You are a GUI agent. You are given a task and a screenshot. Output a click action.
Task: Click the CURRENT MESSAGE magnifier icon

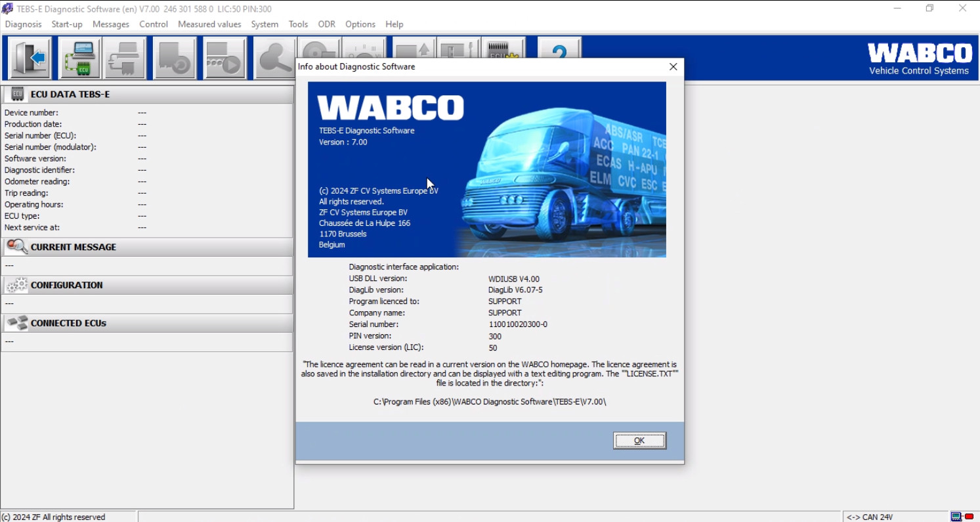(x=17, y=247)
